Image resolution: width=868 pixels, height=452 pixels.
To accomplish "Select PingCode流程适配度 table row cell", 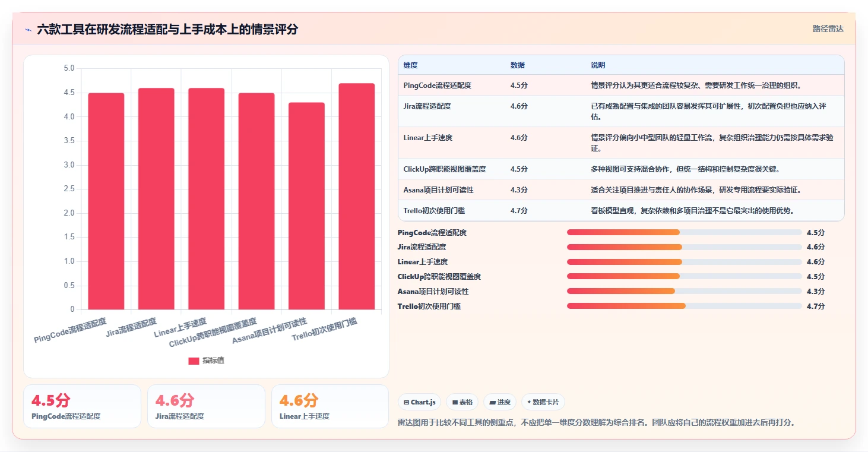I will click(438, 86).
